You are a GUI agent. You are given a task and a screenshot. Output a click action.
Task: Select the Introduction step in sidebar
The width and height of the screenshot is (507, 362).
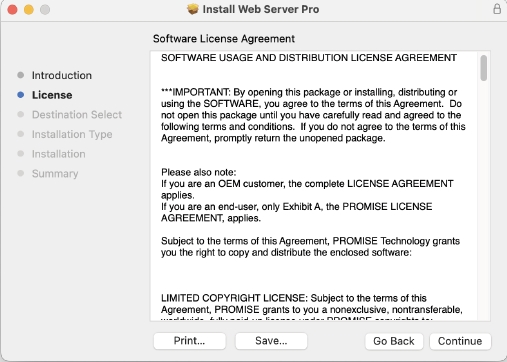pos(62,75)
